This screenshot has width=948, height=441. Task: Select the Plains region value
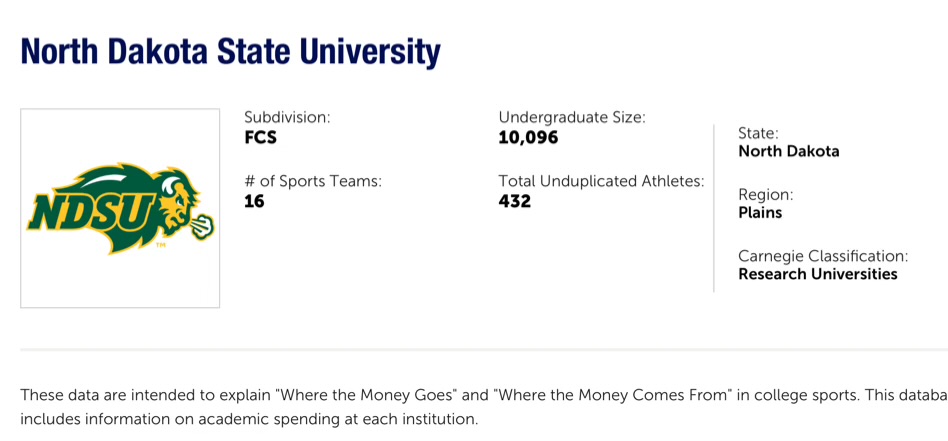coord(760,213)
